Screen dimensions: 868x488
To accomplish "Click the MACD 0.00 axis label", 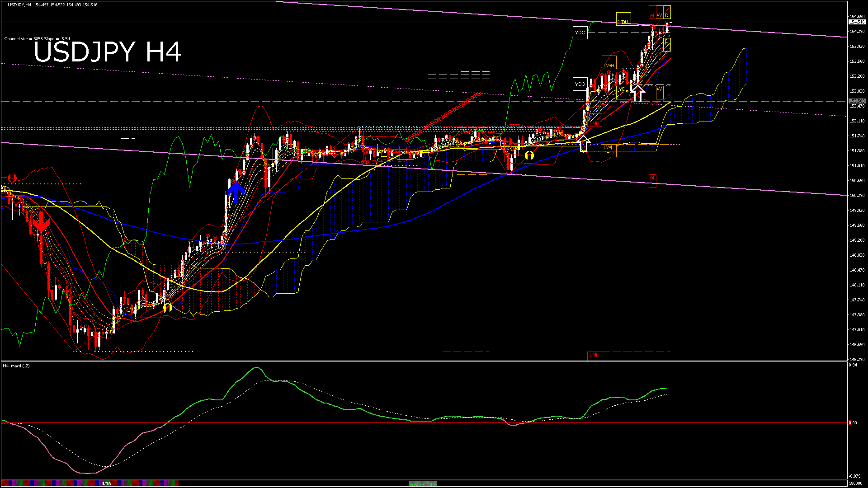I will point(853,423).
